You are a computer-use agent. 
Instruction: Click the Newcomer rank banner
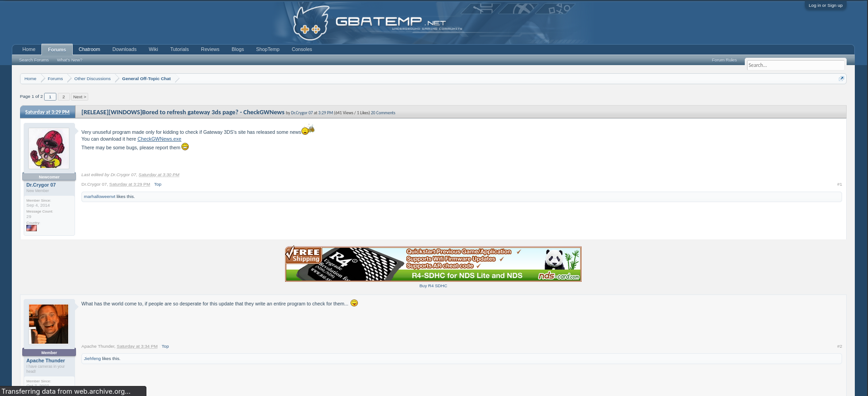[x=49, y=177]
